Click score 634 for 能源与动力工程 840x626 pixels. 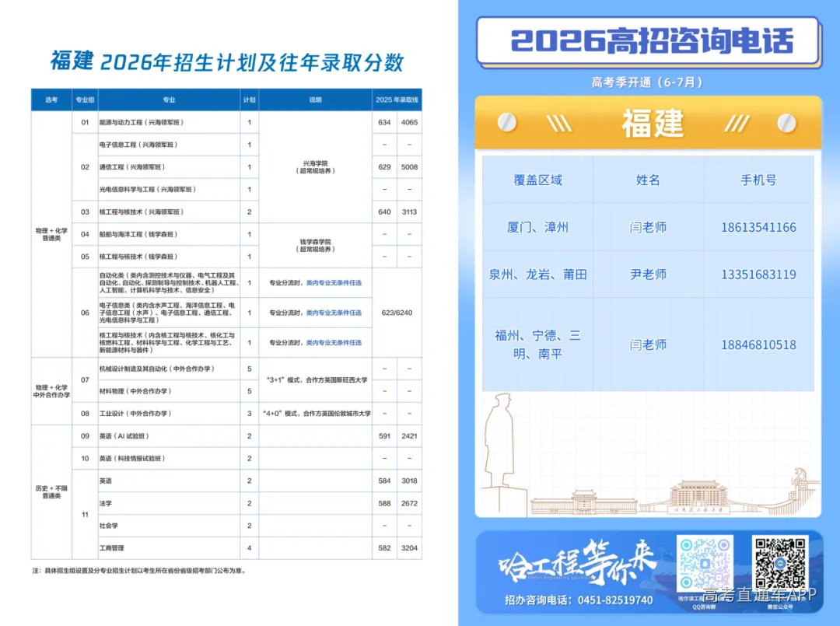385,122
